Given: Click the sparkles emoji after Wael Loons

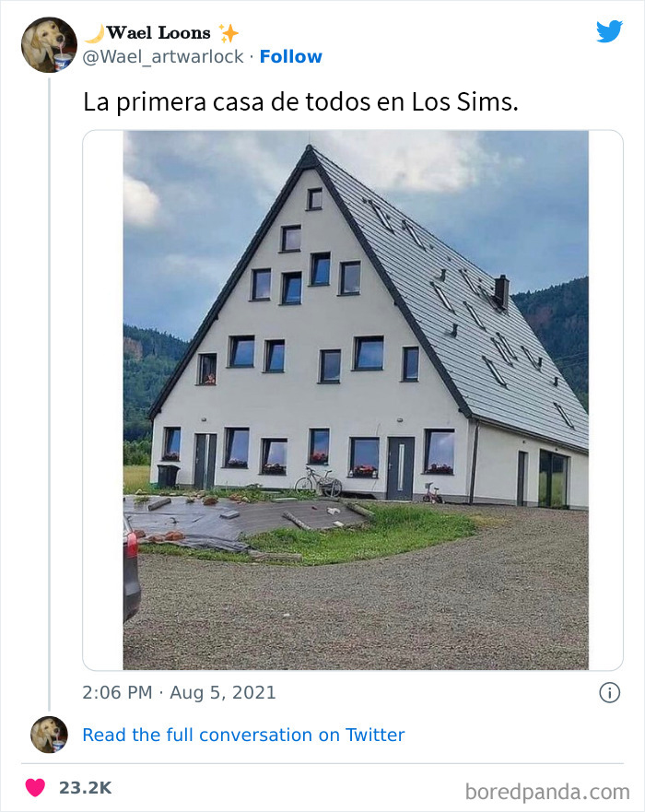Looking at the screenshot, I should (x=226, y=30).
